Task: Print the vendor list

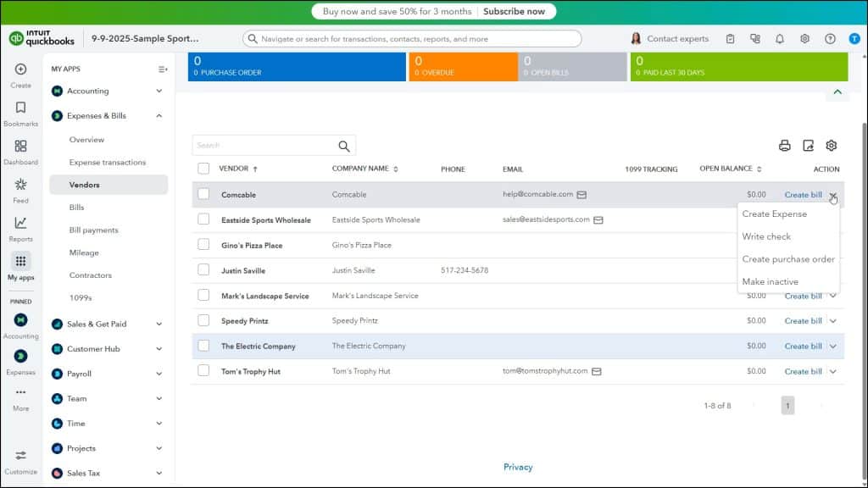Action: 784,146
